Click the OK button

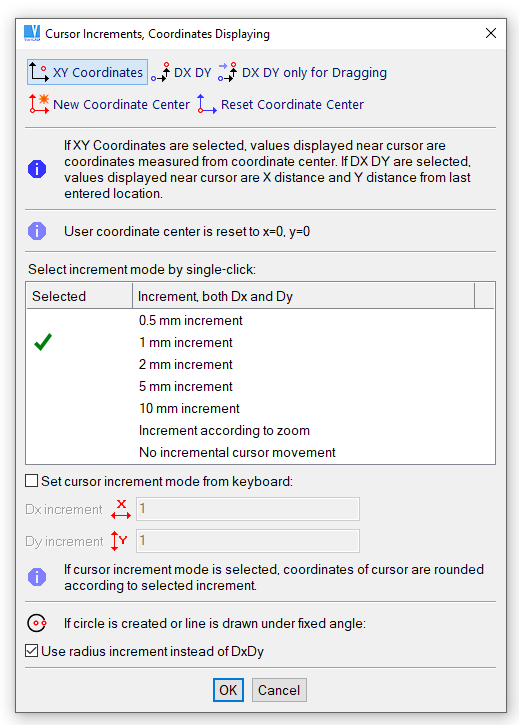tap(228, 690)
